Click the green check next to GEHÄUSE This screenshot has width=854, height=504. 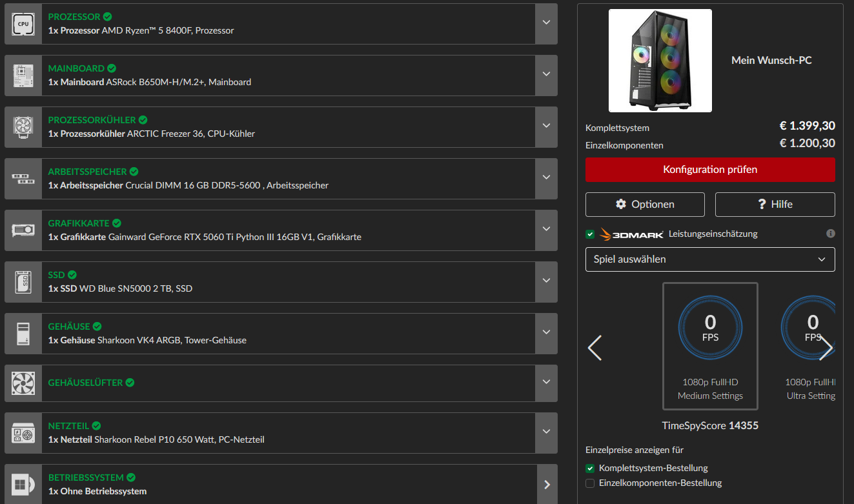click(x=97, y=327)
